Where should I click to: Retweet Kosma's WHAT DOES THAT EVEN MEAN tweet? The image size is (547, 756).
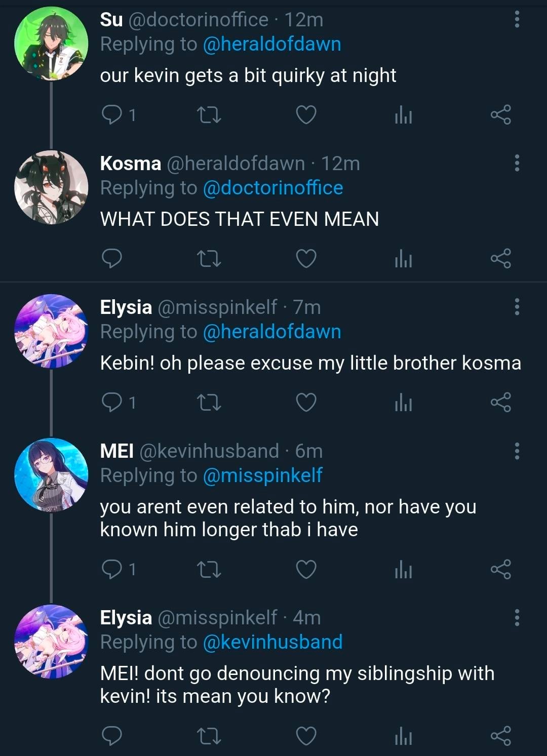[x=208, y=259]
